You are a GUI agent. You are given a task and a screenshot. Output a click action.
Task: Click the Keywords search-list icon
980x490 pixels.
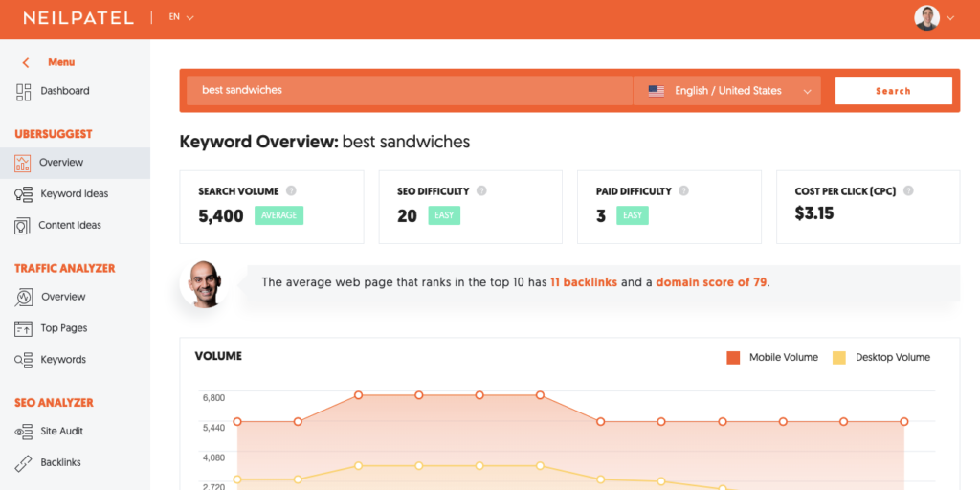coord(24,360)
